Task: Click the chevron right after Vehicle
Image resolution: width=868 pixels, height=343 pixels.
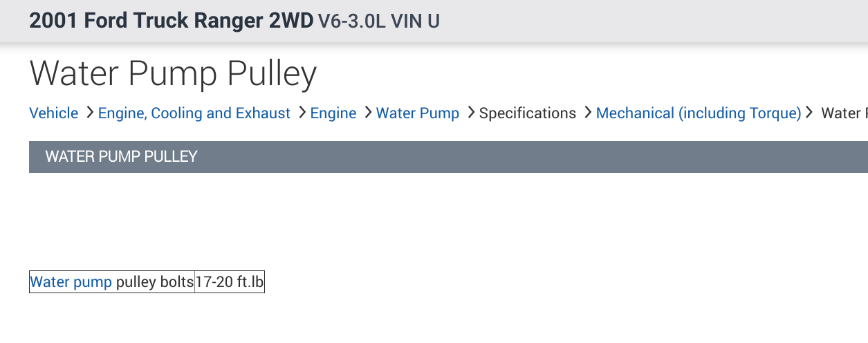Action: (89, 113)
